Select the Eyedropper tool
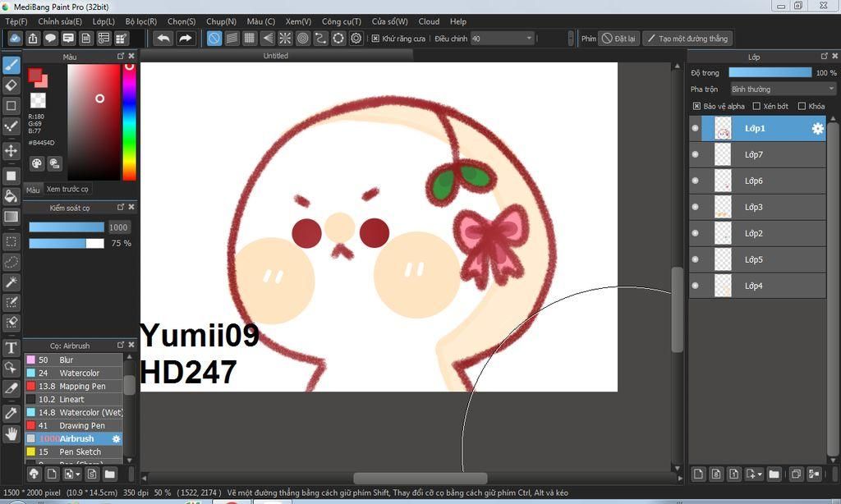 click(x=11, y=414)
